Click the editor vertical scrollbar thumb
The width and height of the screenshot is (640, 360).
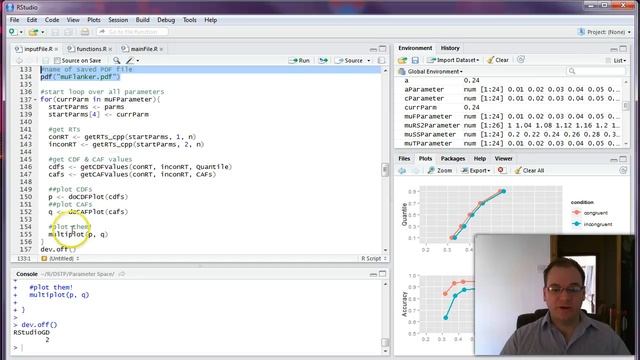click(x=385, y=169)
